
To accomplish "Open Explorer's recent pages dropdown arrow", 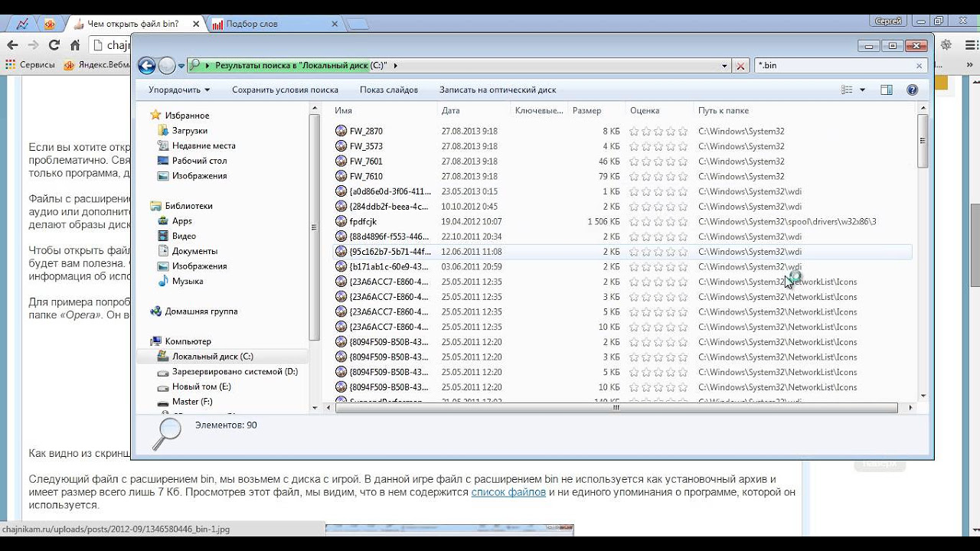I will tap(181, 66).
